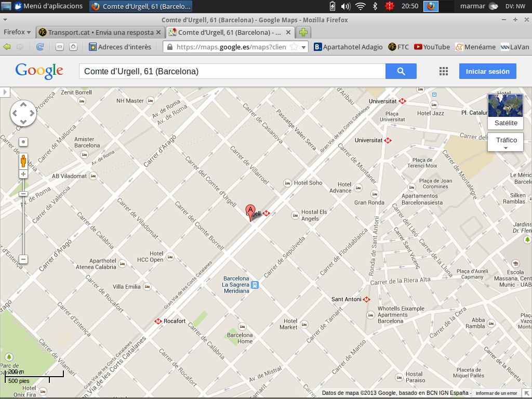Go back with the browser back arrow
532x399 pixels.
pyautogui.click(x=7, y=47)
